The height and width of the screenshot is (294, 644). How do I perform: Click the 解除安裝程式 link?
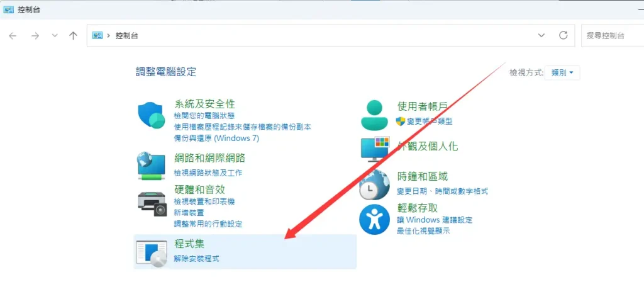coord(196,259)
